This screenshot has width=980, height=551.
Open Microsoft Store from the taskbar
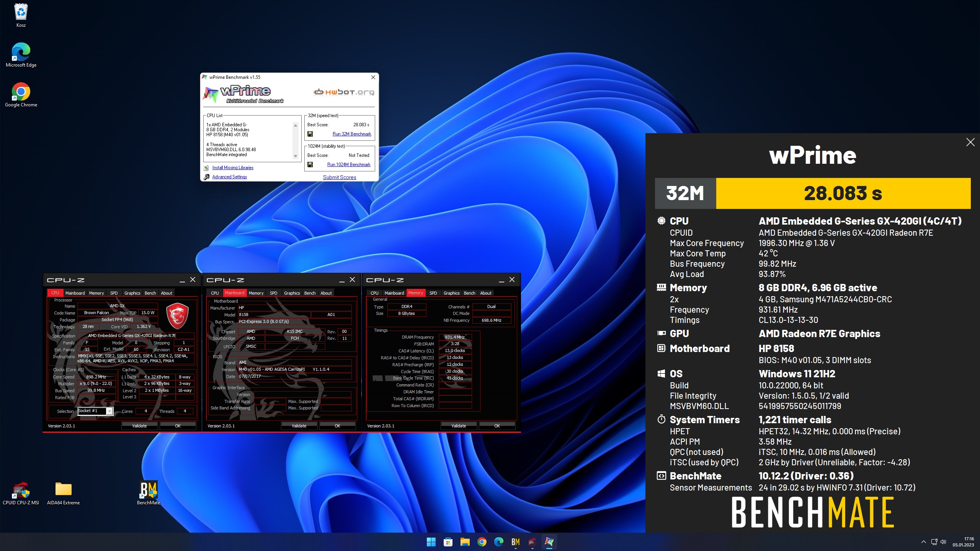pyautogui.click(x=448, y=542)
